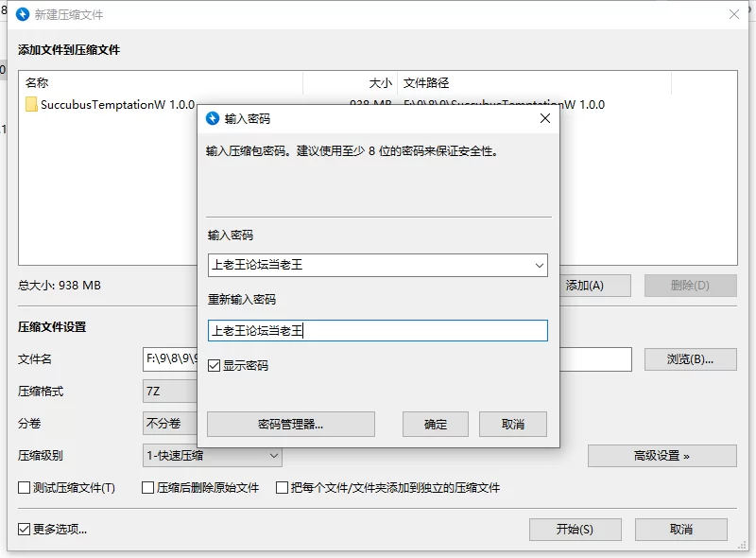
Task: Open the 压缩级别 1-快速压缩 dropdown
Action: [x=212, y=456]
